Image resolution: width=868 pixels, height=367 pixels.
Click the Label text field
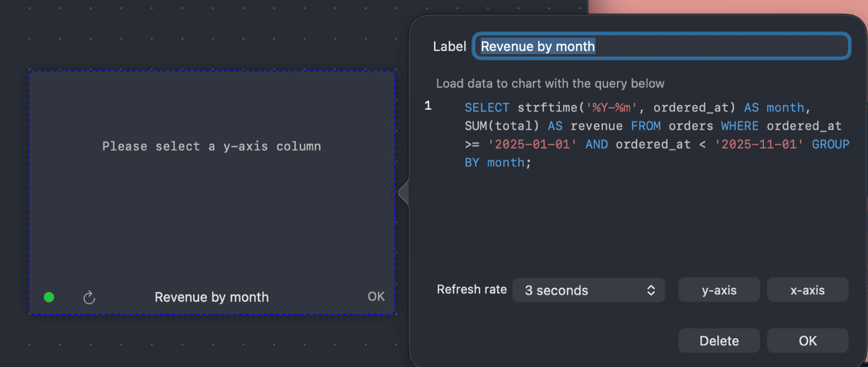[x=661, y=46]
